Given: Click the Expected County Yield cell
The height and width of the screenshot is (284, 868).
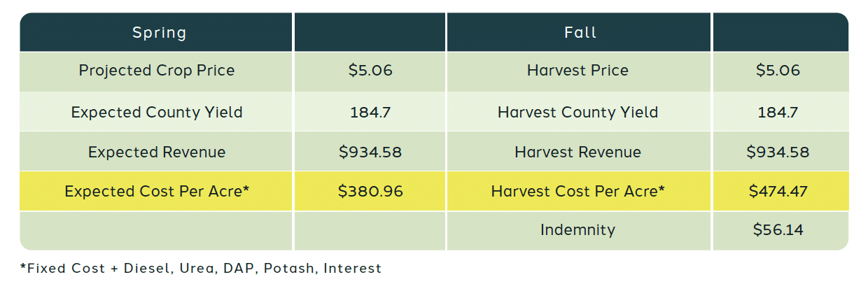Looking at the screenshot, I should pos(156,112).
